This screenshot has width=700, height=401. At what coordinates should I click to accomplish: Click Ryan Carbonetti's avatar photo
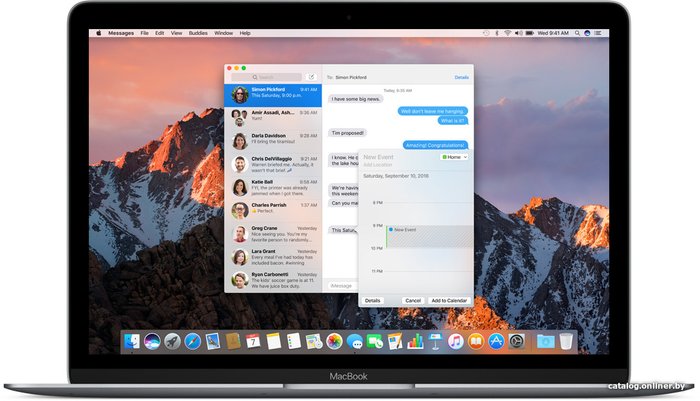click(x=240, y=280)
